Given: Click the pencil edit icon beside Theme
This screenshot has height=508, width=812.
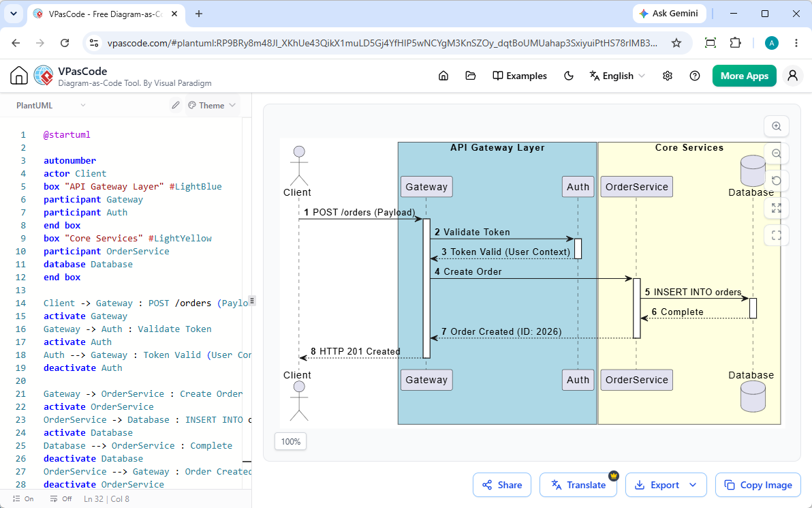Looking at the screenshot, I should 176,105.
